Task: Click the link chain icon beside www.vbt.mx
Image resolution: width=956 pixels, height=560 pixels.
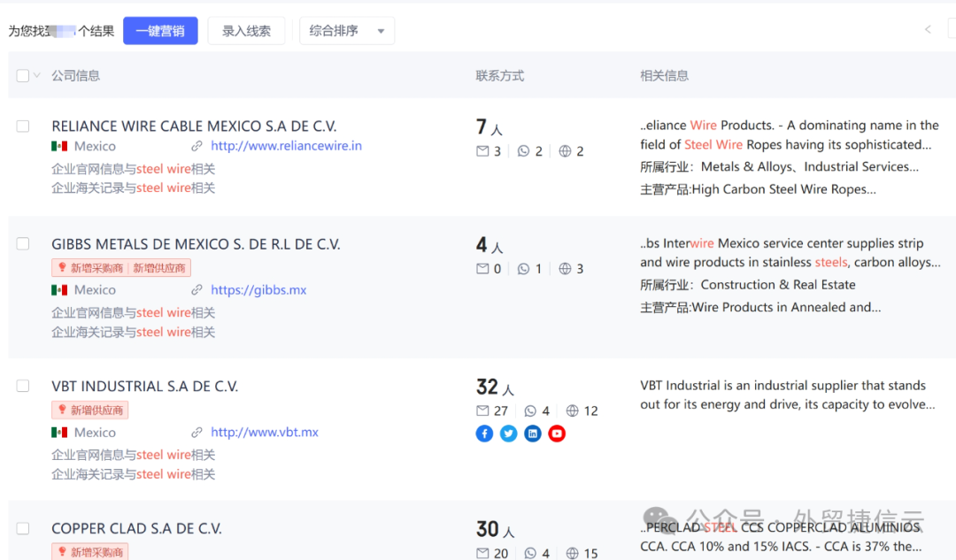Action: pos(197,433)
